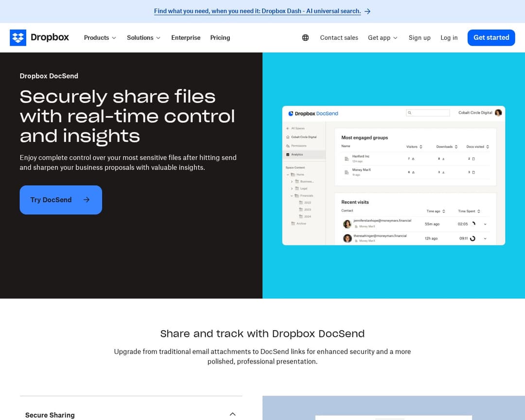Click the All Spaces back arrow in preview
The height and width of the screenshot is (420, 525).
(x=288, y=128)
